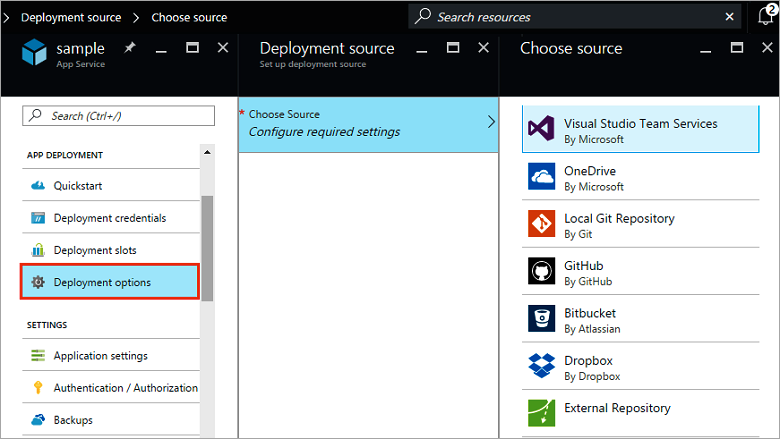This screenshot has width=780, height=439.
Task: Go to Deployment credentials
Action: coord(110,218)
